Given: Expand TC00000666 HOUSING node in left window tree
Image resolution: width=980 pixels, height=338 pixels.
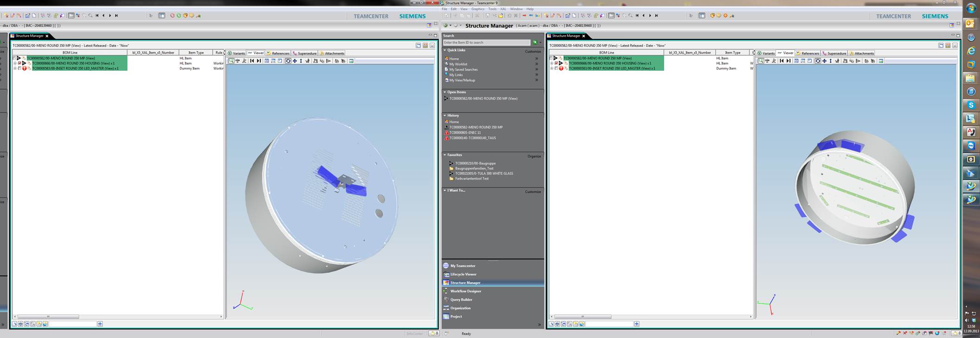Looking at the screenshot, I should coord(15,63).
